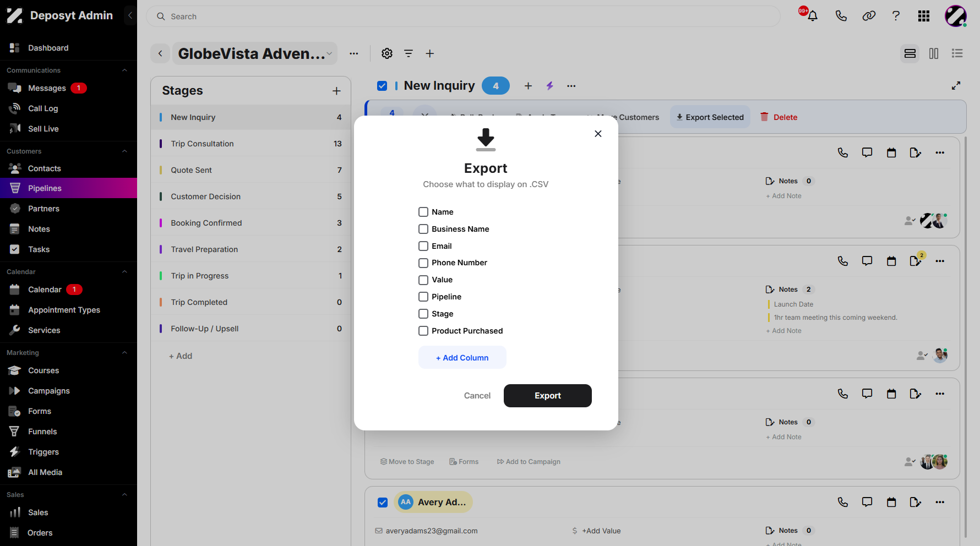This screenshot has width=980, height=546.
Task: Collapse the Sales sidebar section
Action: pyautogui.click(x=124, y=494)
